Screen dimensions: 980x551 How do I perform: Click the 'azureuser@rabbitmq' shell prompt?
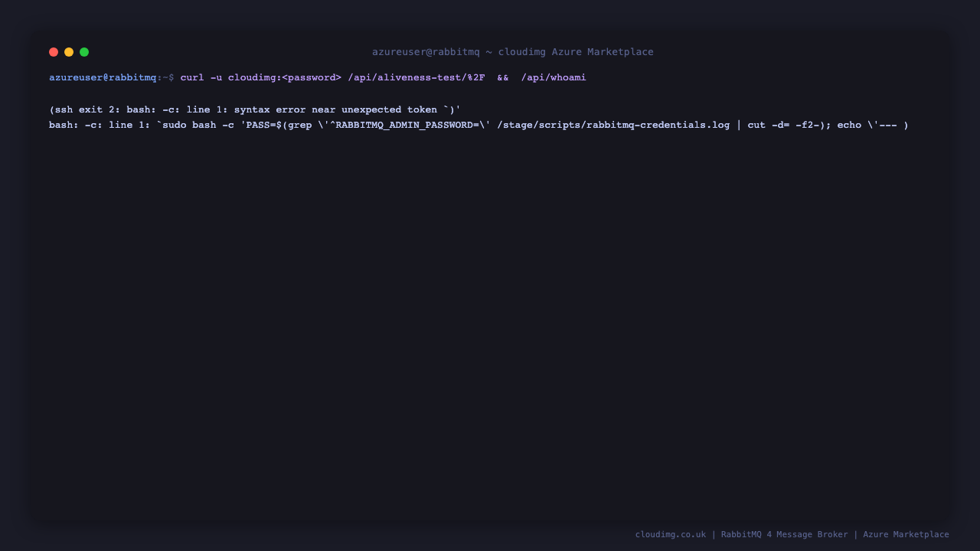[103, 78]
